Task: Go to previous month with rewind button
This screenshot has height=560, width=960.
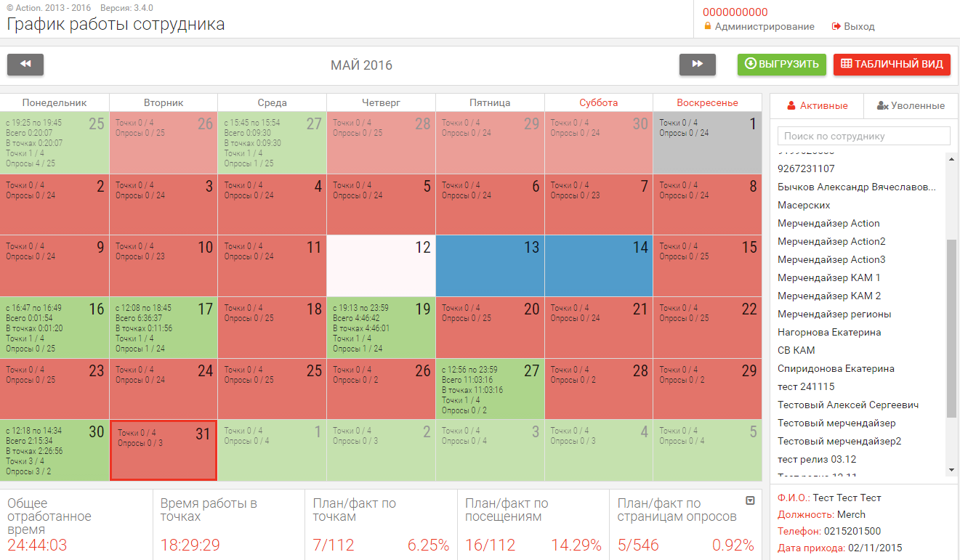Action: tap(25, 65)
